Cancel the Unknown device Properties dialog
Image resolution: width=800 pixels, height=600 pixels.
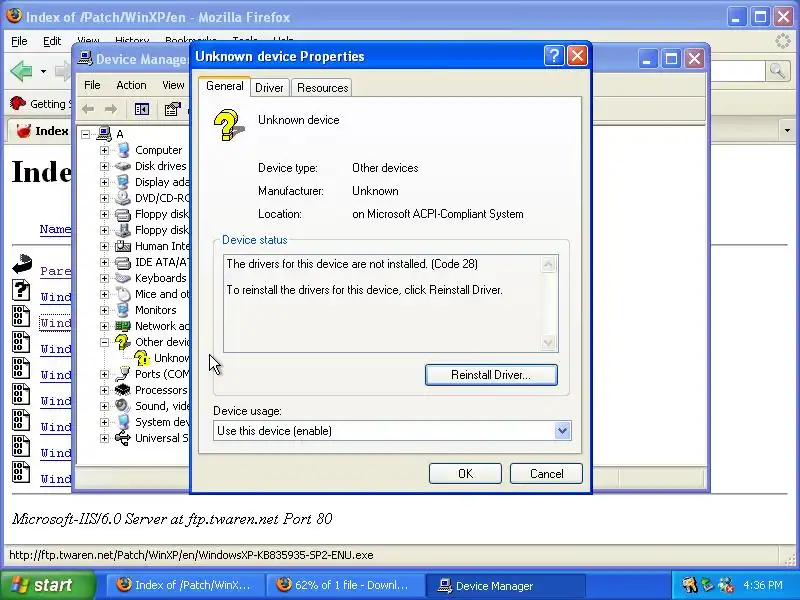coord(546,473)
